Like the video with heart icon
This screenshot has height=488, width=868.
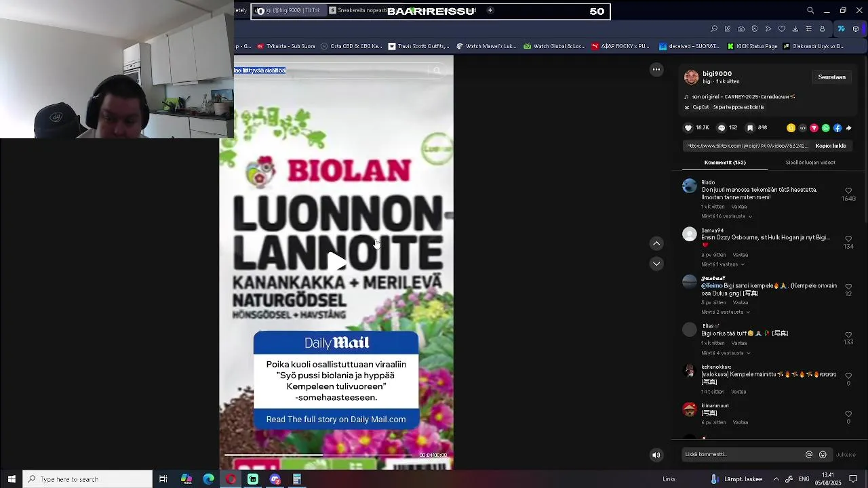click(x=688, y=128)
